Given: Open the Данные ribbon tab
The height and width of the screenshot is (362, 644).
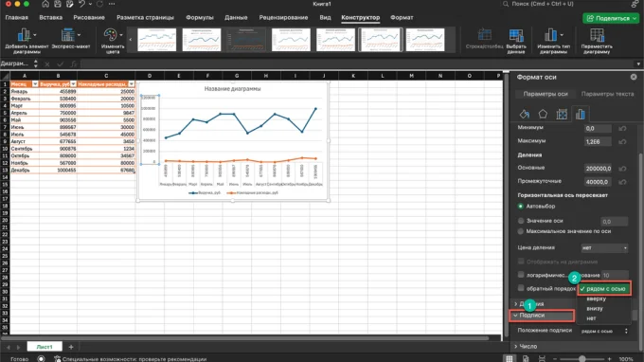Looking at the screenshot, I should click(x=236, y=18).
